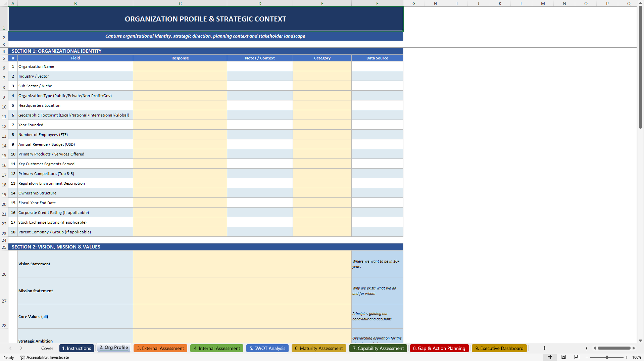Image resolution: width=644 pixels, height=361 pixels.
Task: Adjust the zoom slider handle
Action: point(607,357)
